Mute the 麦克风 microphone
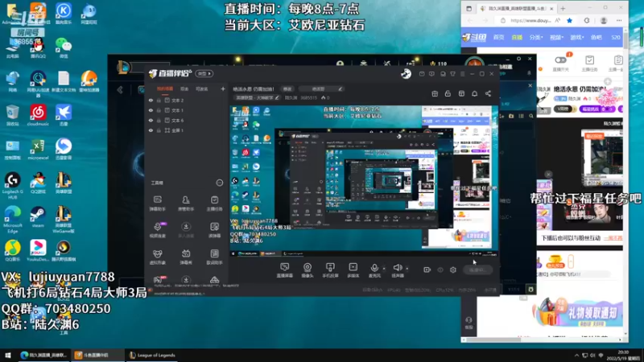This screenshot has width=644, height=362. [x=374, y=270]
